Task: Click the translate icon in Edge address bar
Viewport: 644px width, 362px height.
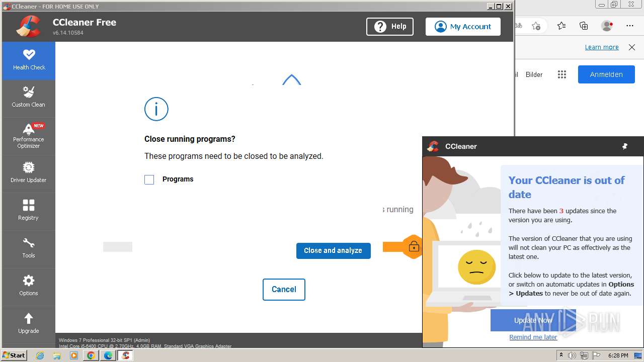Action: [518, 26]
